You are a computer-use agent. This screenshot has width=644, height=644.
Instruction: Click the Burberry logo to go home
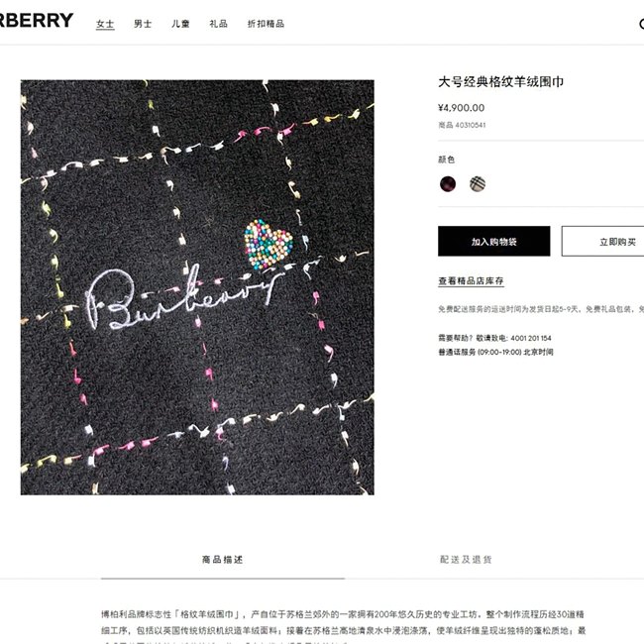coord(36,20)
